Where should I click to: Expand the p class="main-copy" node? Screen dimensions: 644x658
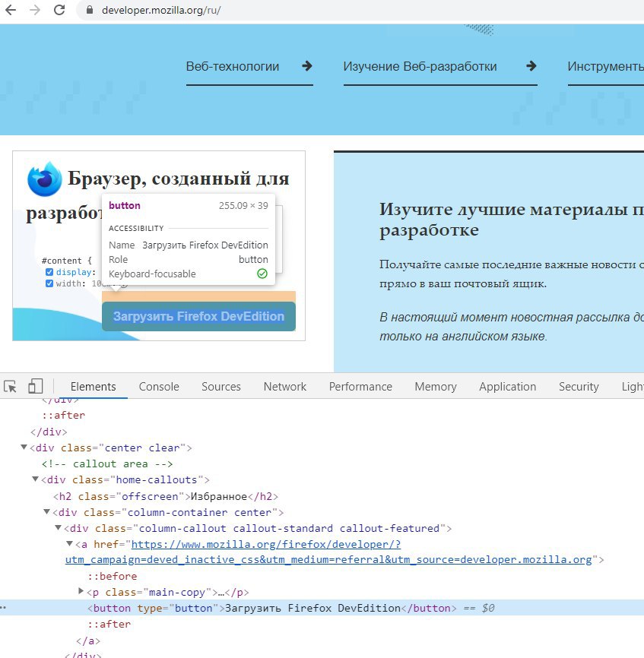coord(81,591)
